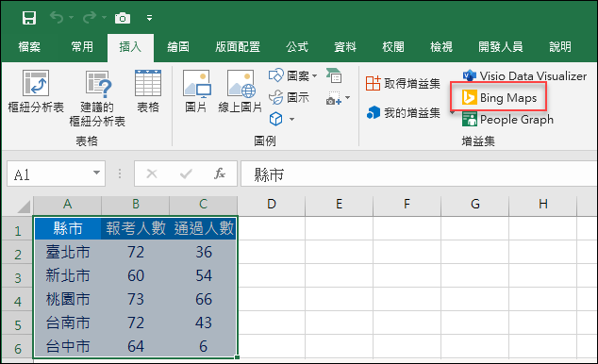Viewport: 598px width, 364px height.
Task: Click the fx insert function icon
Action: click(x=220, y=174)
